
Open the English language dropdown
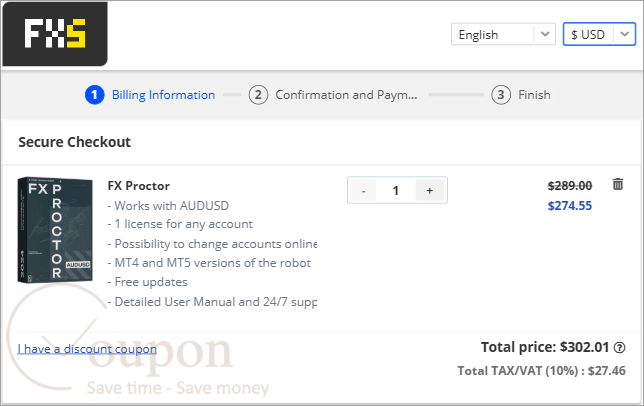503,34
